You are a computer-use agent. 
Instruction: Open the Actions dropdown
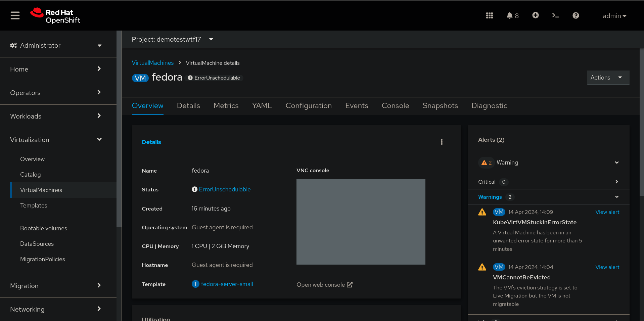coord(608,78)
